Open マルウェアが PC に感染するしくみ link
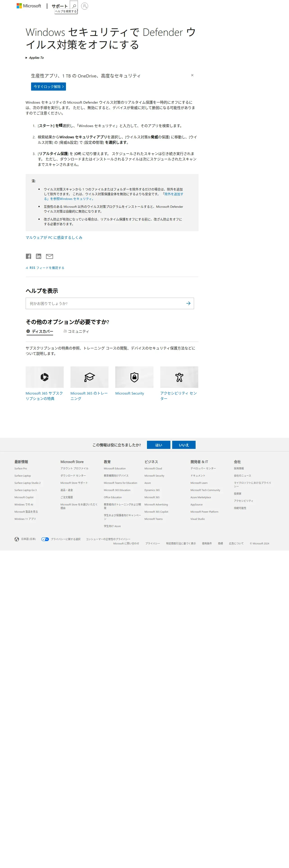This screenshot has width=289, height=868. tap(54, 238)
